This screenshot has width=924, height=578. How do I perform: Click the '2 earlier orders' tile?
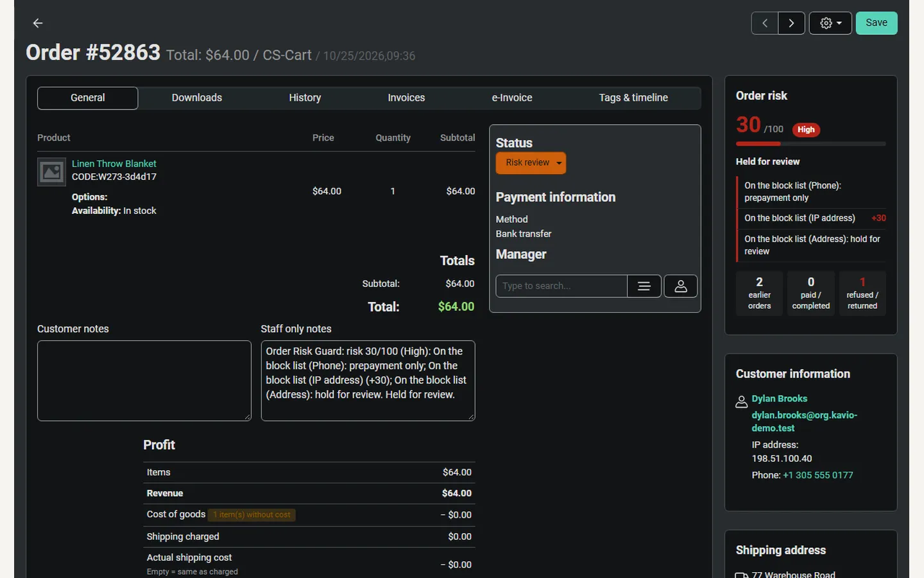pyautogui.click(x=760, y=293)
